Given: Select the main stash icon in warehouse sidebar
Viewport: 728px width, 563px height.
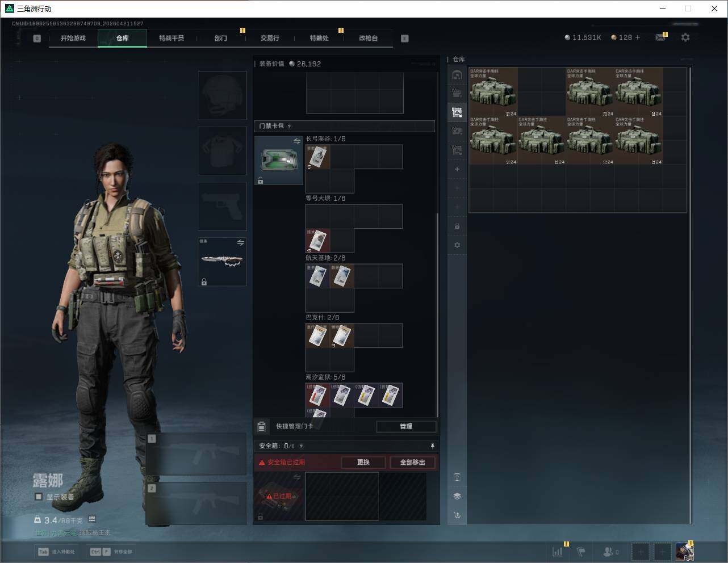Looking at the screenshot, I should coord(457,75).
